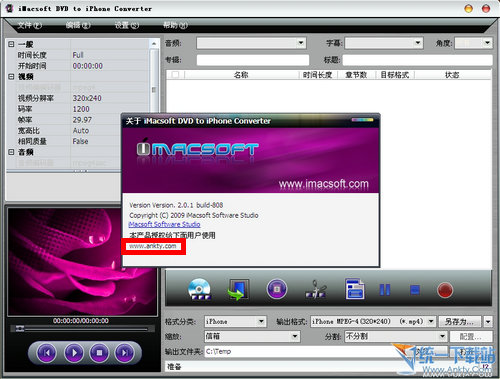Click the convert to iPhone arrow icon
Image resolution: width=500 pixels, height=379 pixels.
click(x=238, y=289)
